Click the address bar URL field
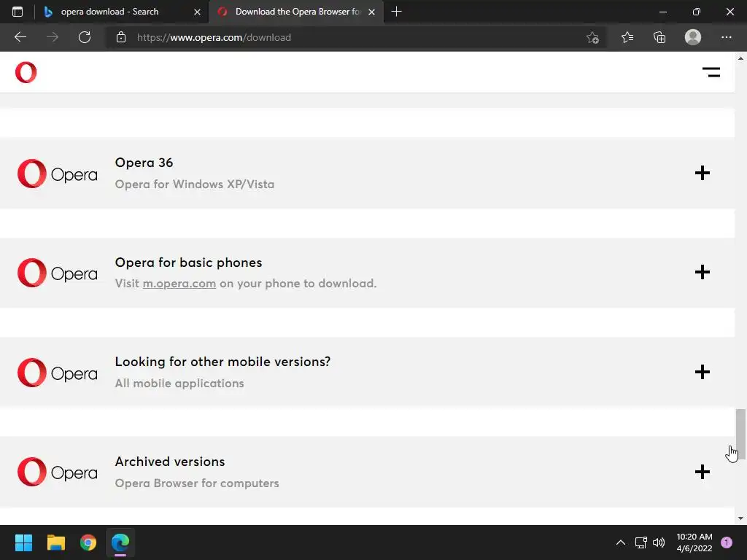Viewport: 747px width, 560px height. click(x=357, y=37)
